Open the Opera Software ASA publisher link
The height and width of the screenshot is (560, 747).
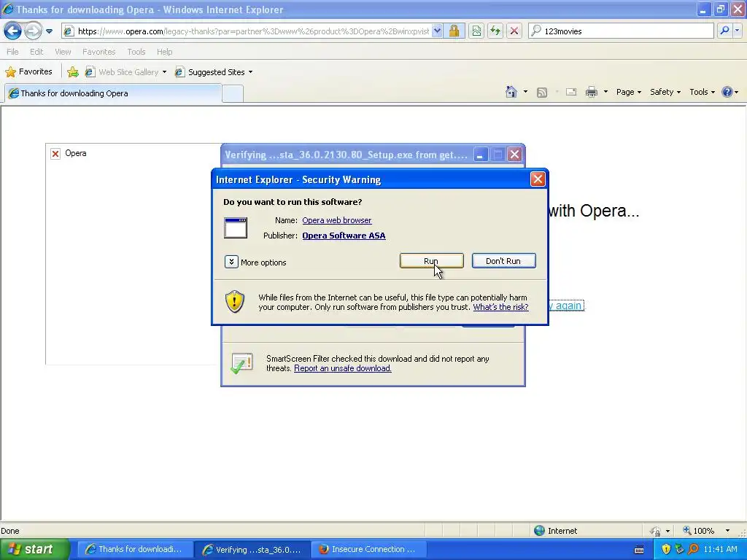pyautogui.click(x=344, y=236)
